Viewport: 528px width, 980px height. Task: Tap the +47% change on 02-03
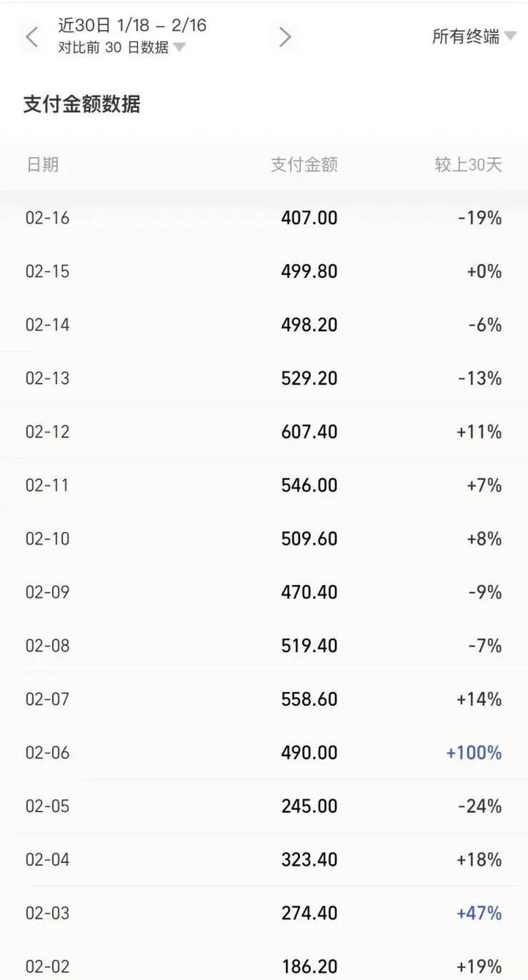click(479, 913)
